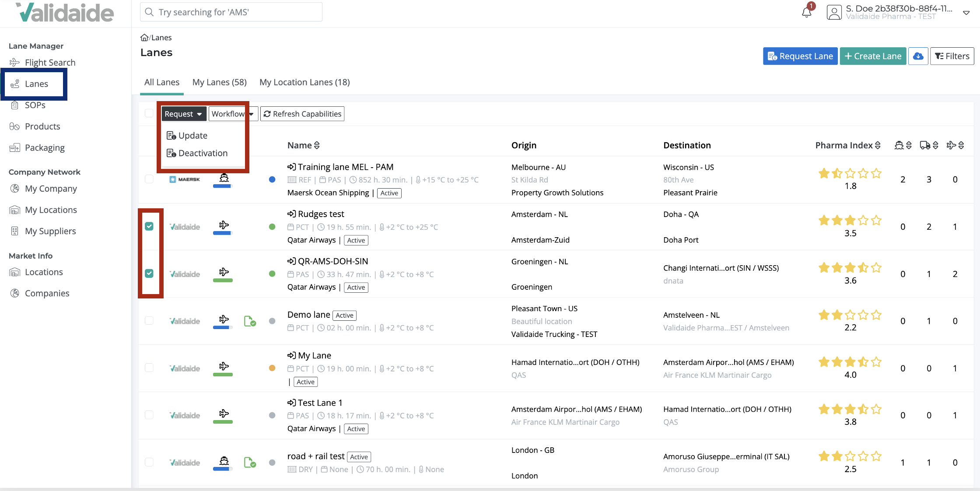The image size is (980, 491).
Task: Click the Pharma Index star rating of Rudges test
Action: click(x=850, y=221)
